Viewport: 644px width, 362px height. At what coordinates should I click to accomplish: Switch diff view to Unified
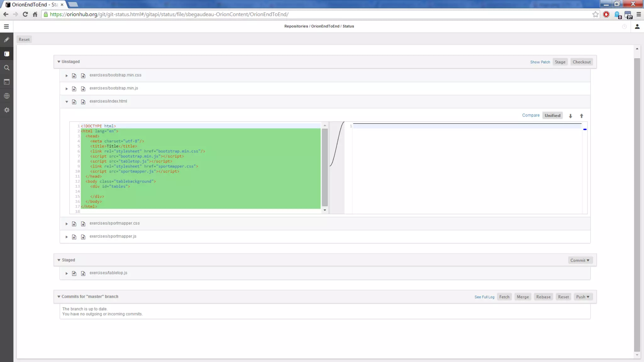552,116
